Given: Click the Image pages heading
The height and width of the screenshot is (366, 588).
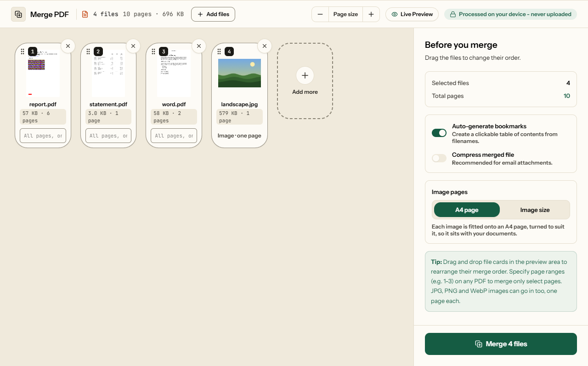Looking at the screenshot, I should pyautogui.click(x=450, y=192).
